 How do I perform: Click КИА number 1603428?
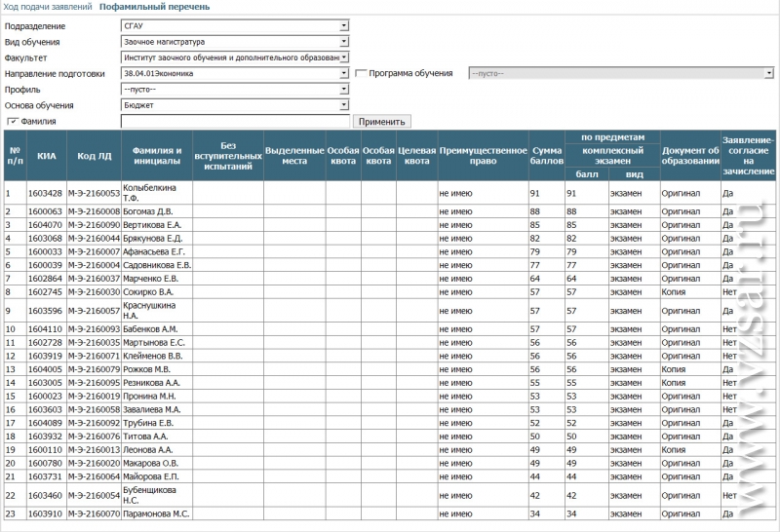pyautogui.click(x=45, y=193)
